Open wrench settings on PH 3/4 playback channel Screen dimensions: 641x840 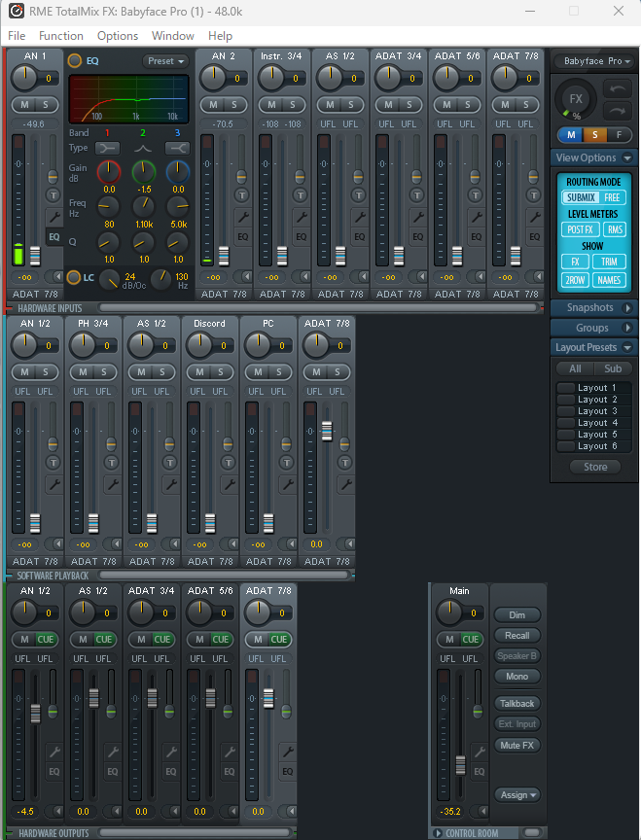click(x=112, y=484)
